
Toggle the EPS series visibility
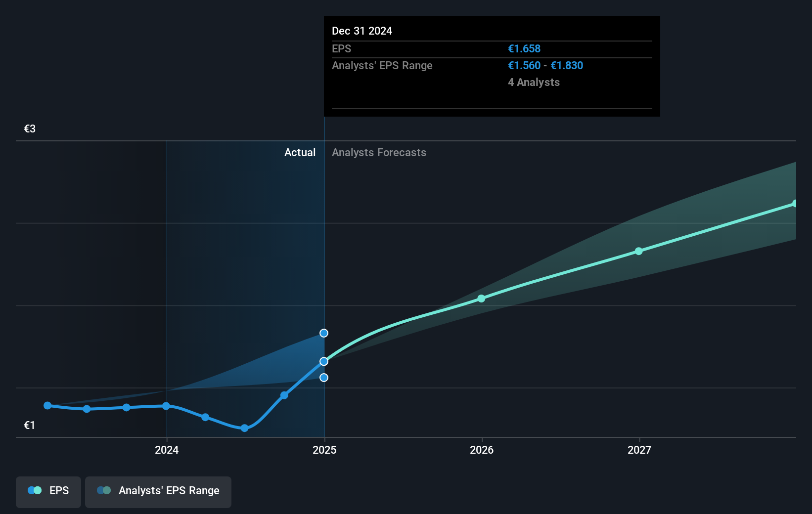[x=48, y=492]
